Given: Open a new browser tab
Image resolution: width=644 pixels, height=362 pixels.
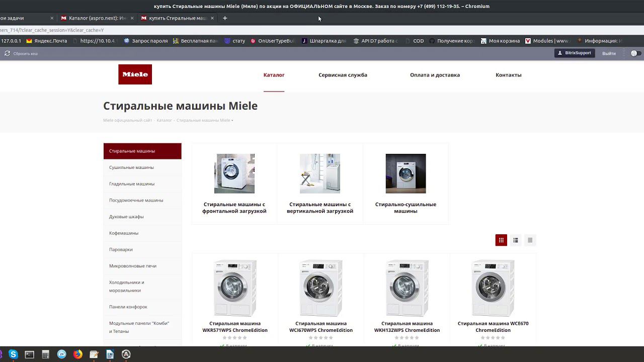Looking at the screenshot, I should 225,18.
